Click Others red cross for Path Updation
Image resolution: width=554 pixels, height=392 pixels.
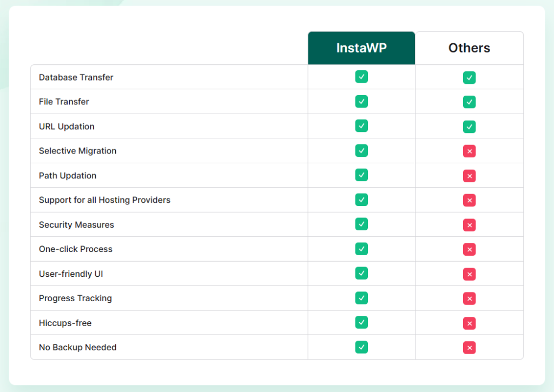(x=469, y=176)
